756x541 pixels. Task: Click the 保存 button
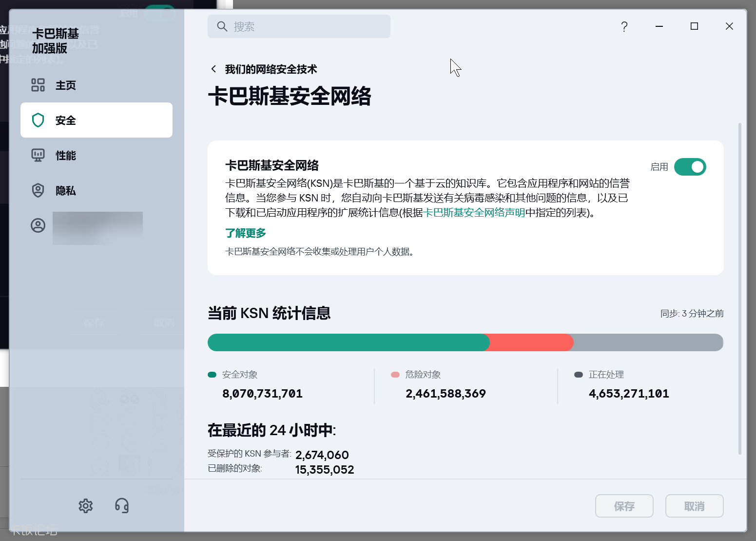coord(624,506)
